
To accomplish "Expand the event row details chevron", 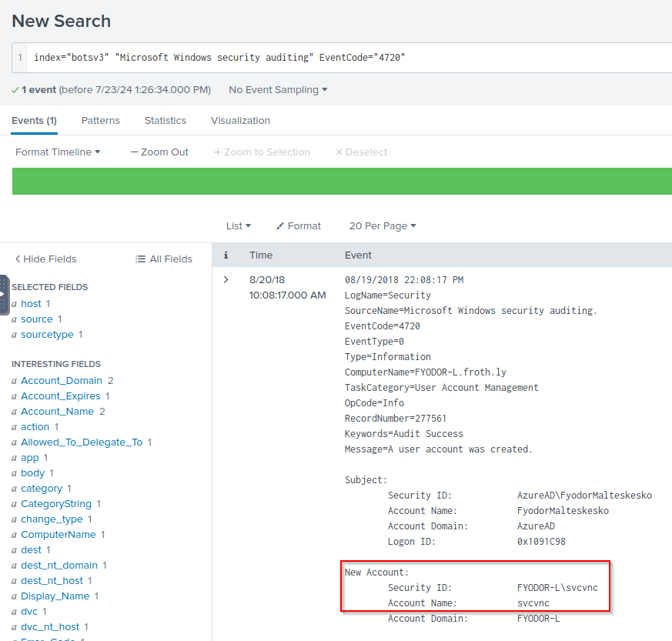I will point(226,279).
